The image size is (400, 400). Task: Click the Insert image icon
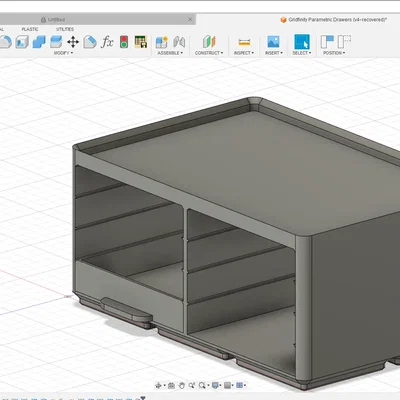click(x=273, y=42)
